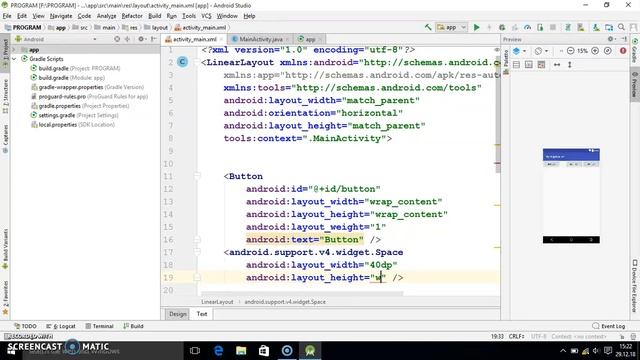Click the Stop square icon in toolbar
This screenshot has height=360, width=640.
(x=553, y=27)
